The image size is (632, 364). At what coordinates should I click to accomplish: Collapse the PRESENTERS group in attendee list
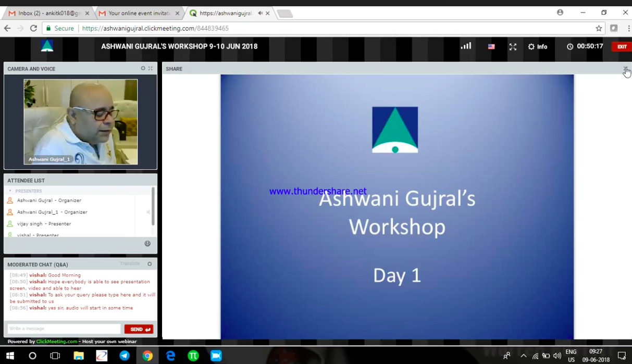pyautogui.click(x=9, y=191)
